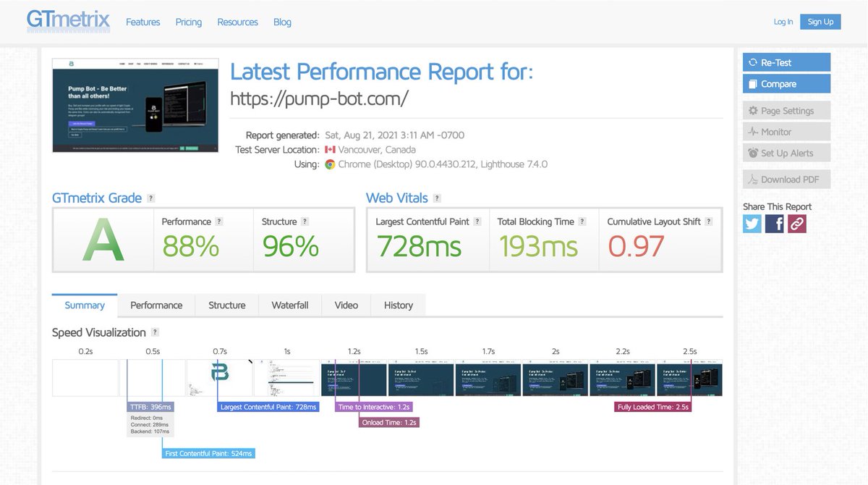Copy report link icon
Image resolution: width=868 pixels, height=485 pixels.
point(797,224)
